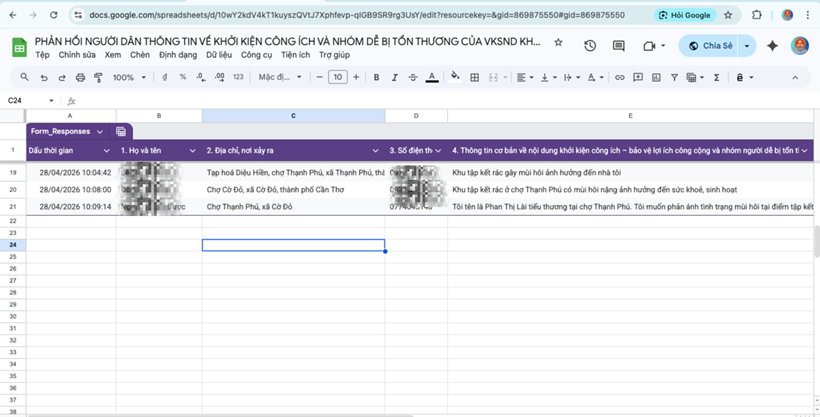Open version history clock icon

590,46
